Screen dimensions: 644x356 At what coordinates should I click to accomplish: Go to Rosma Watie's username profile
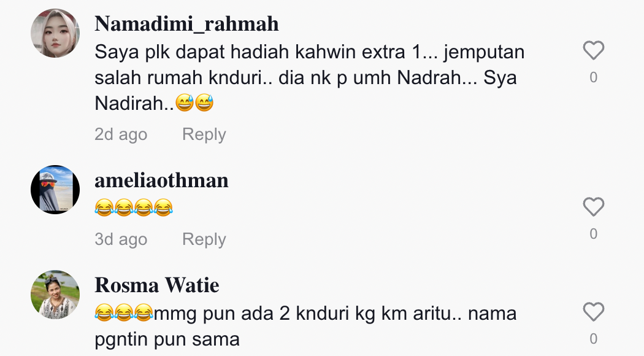[157, 285]
